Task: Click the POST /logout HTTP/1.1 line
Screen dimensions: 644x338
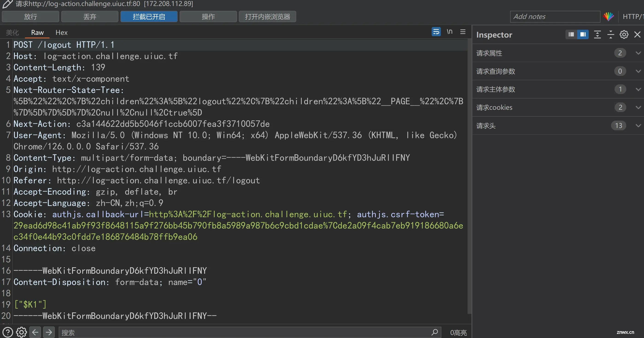Action: click(64, 45)
